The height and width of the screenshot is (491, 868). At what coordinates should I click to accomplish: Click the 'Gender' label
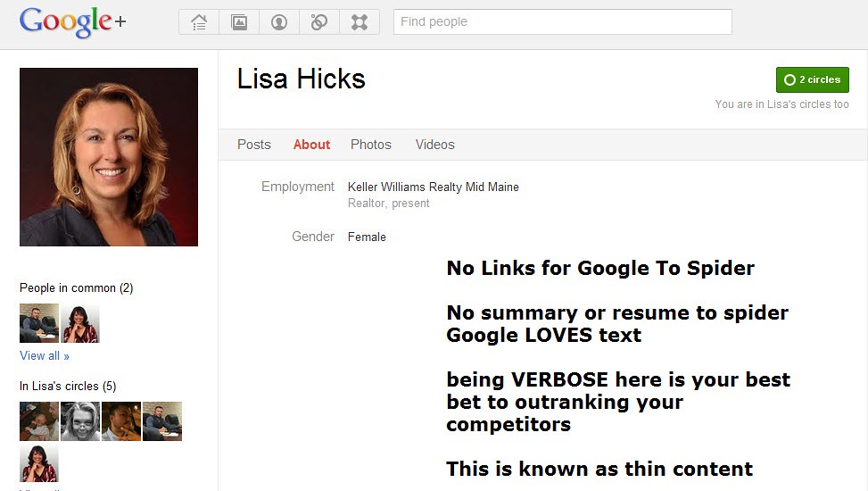(313, 237)
